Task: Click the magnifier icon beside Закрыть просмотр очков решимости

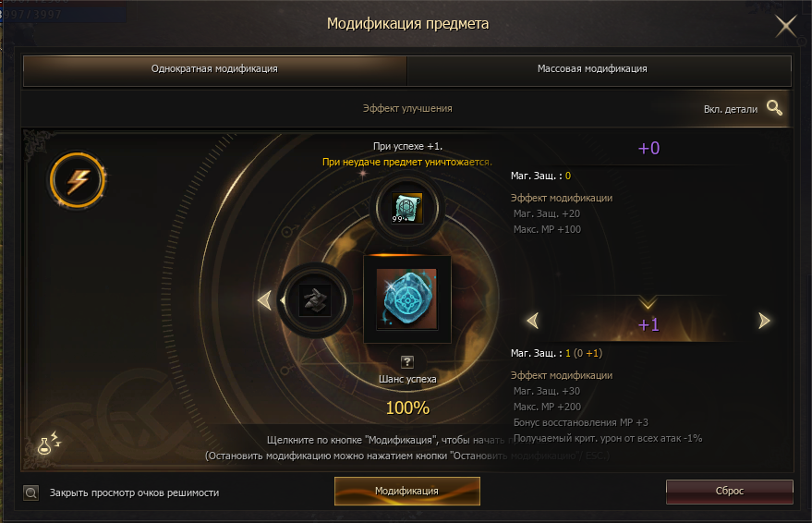Action: click(31, 493)
